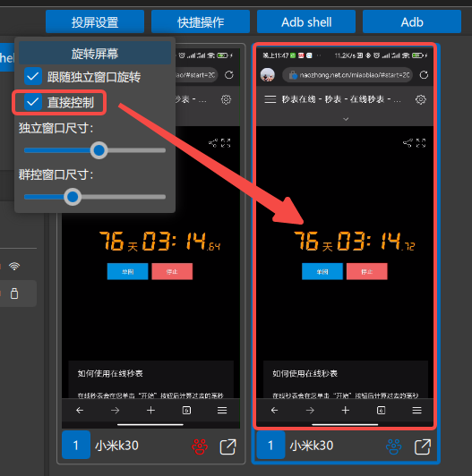Open the left device in an independent window
This screenshot has height=476, width=472.
[x=228, y=446]
